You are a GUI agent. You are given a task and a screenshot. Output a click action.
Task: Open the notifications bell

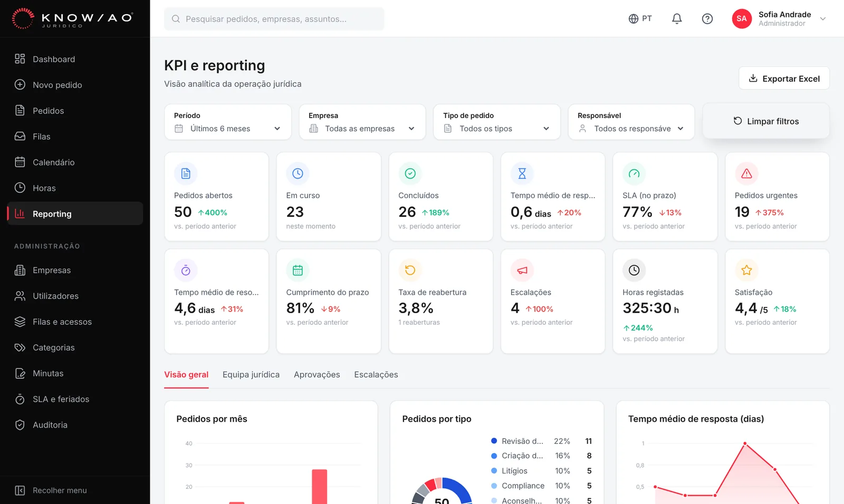point(677,19)
